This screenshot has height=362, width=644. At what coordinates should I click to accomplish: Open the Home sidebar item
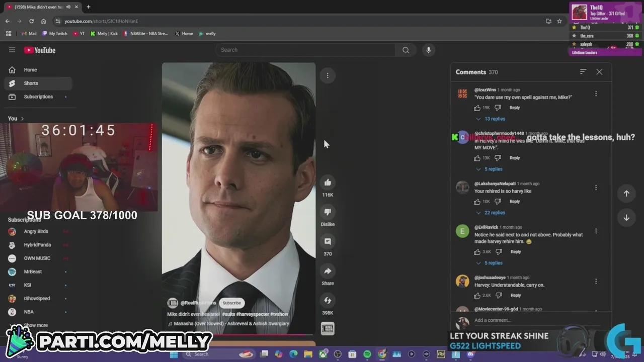(x=38, y=70)
